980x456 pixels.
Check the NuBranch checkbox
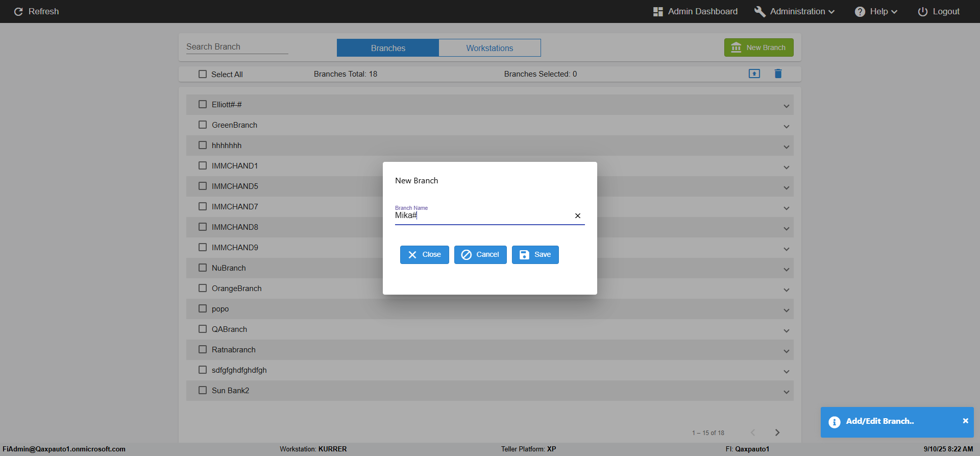pos(203,268)
